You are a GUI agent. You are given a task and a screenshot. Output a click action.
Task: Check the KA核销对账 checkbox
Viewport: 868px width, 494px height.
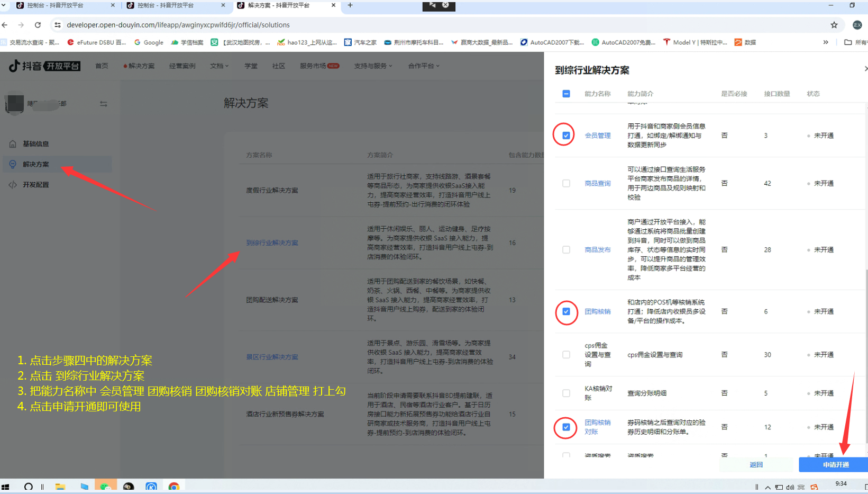pyautogui.click(x=566, y=393)
